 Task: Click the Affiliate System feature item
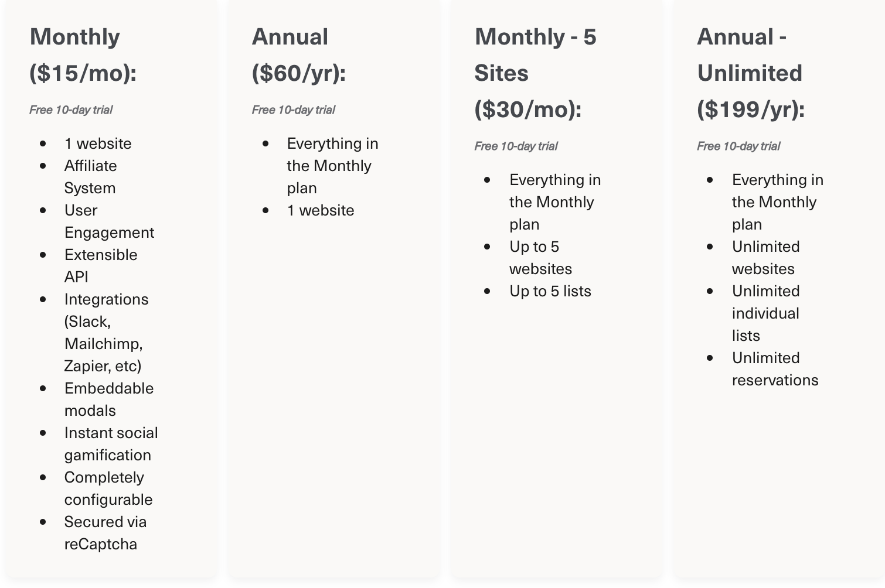[90, 177]
